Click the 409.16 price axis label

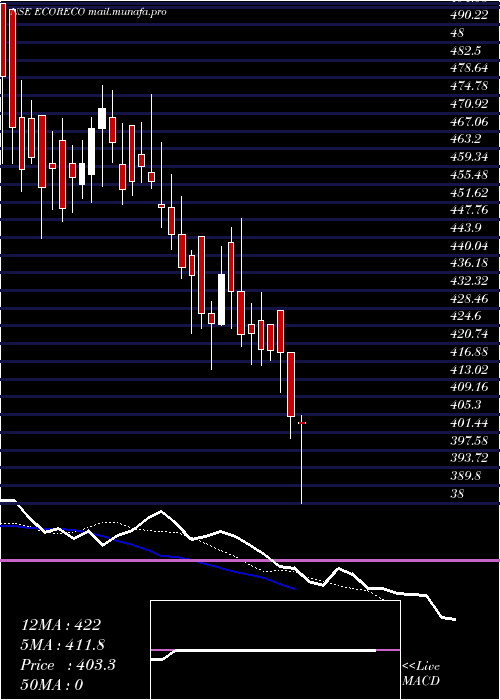[469, 387]
